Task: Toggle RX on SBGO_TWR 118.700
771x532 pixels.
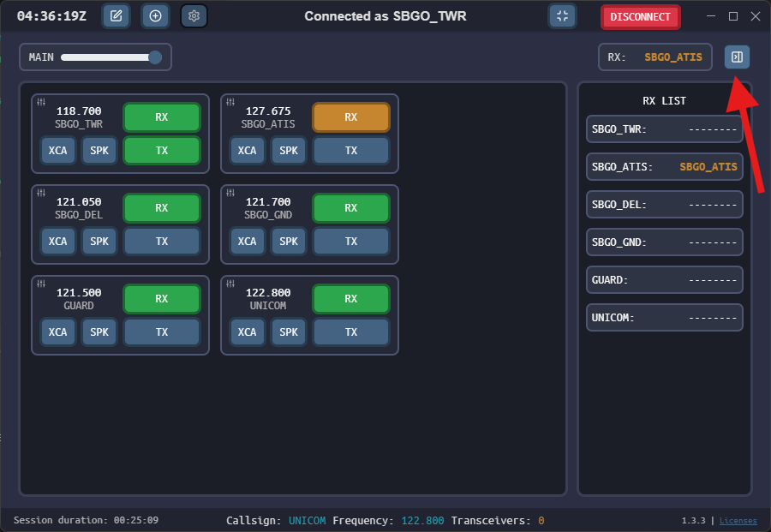Action: 162,117
